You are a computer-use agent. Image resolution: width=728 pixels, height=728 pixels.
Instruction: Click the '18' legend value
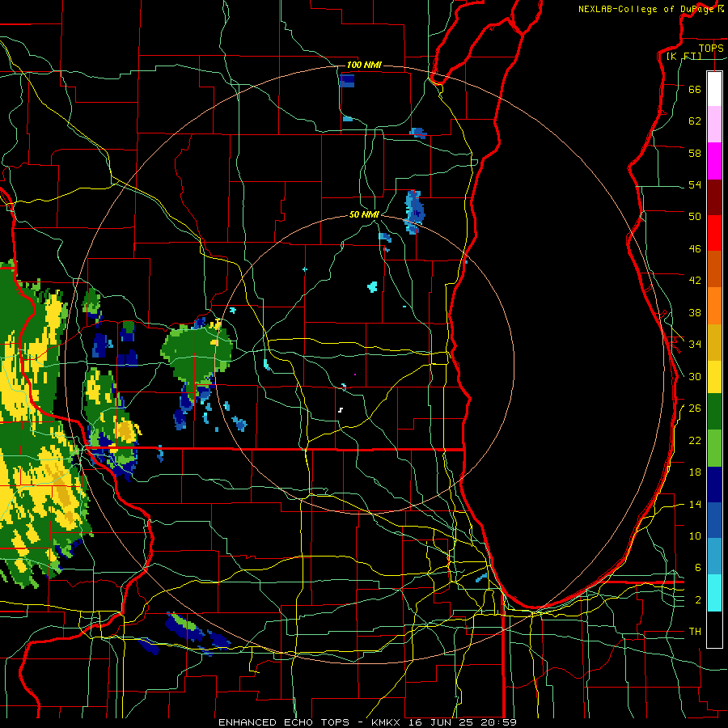click(x=695, y=472)
